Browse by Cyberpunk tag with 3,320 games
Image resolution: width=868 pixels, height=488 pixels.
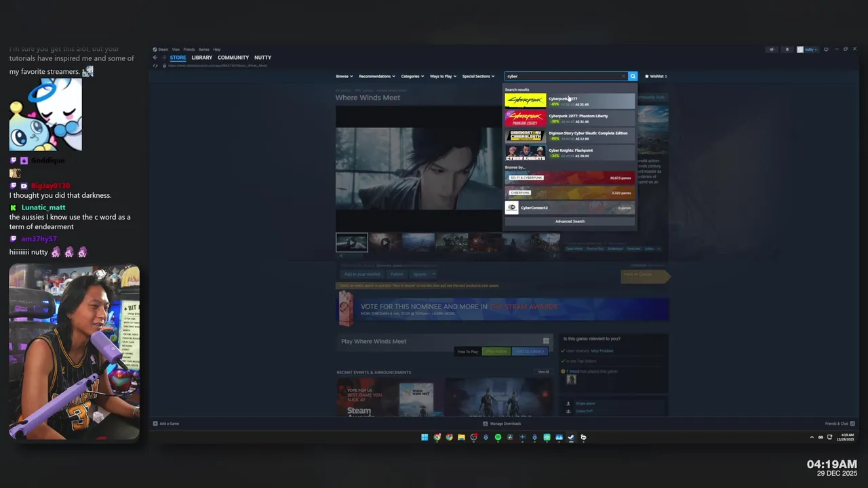tap(570, 192)
